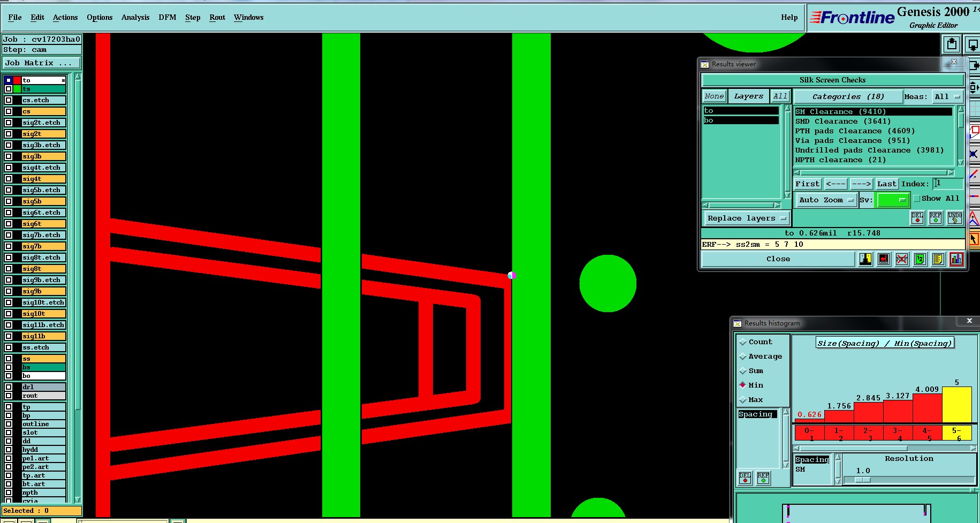980x523 pixels.
Task: Click the yellow report notes icon
Action: click(938, 259)
